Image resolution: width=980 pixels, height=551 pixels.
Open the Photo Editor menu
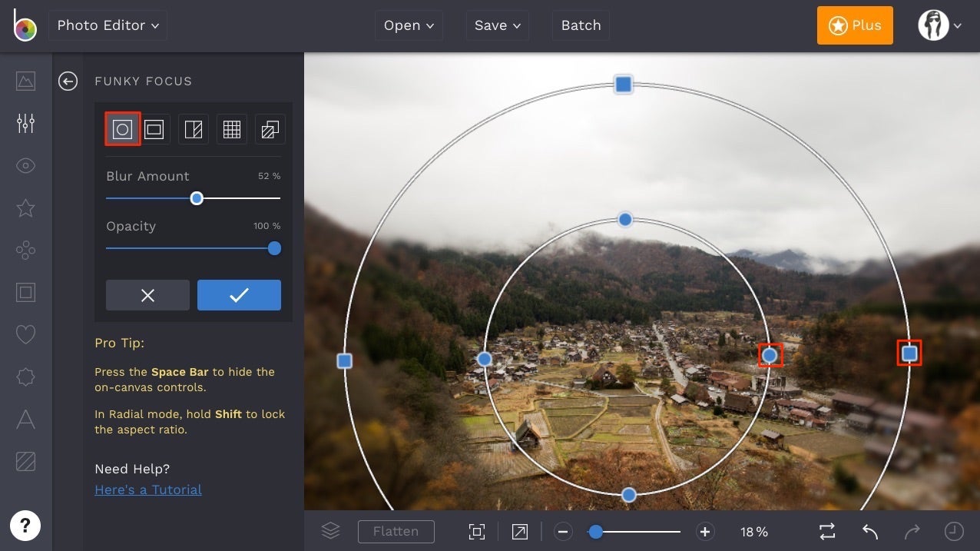click(108, 25)
